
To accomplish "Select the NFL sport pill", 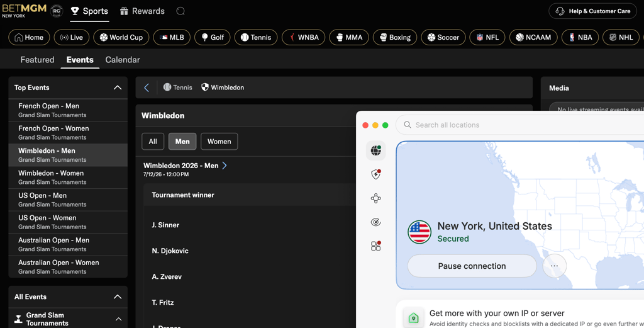I will coord(487,37).
